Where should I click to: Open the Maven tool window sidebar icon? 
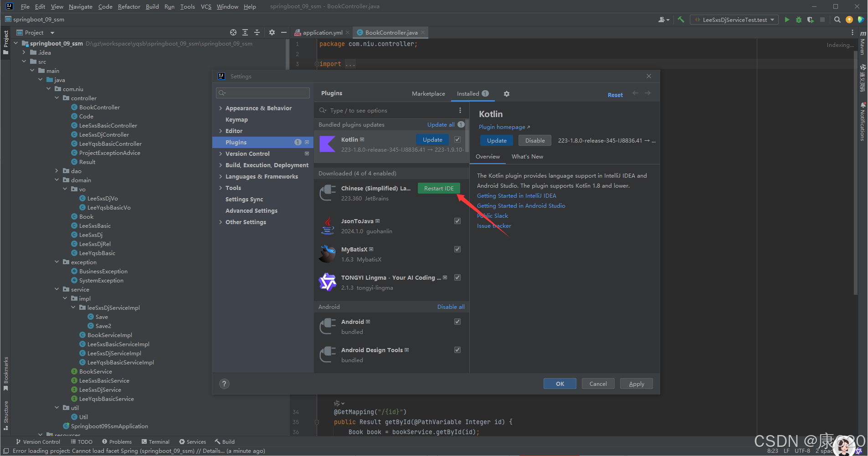[863, 43]
